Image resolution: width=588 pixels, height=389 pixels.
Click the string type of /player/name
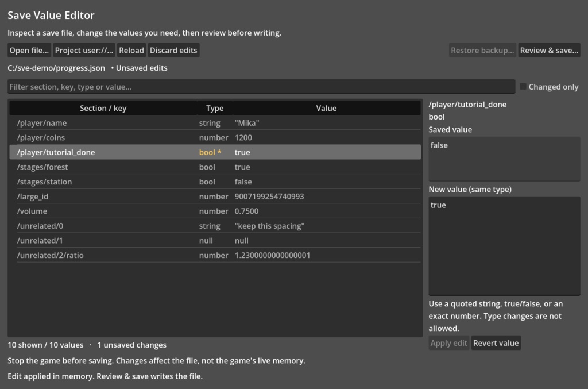pyautogui.click(x=210, y=122)
